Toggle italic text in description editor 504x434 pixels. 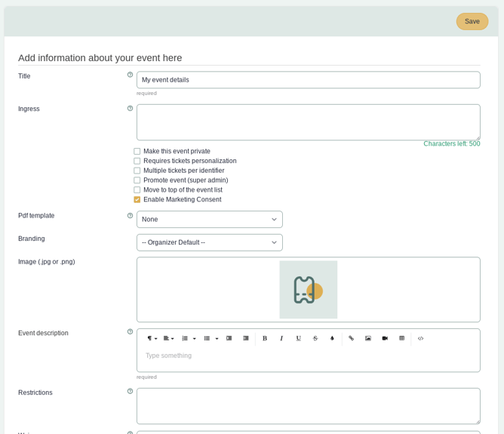[x=281, y=338]
